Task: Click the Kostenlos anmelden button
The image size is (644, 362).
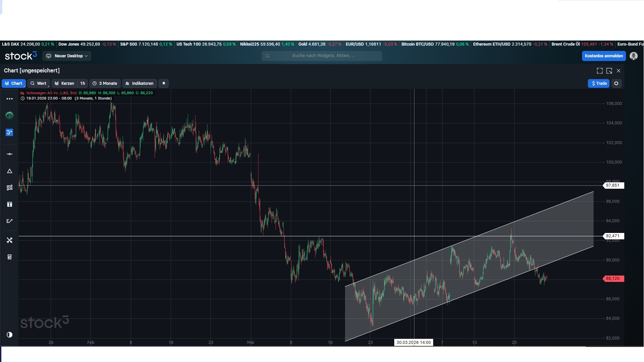Action: click(604, 56)
